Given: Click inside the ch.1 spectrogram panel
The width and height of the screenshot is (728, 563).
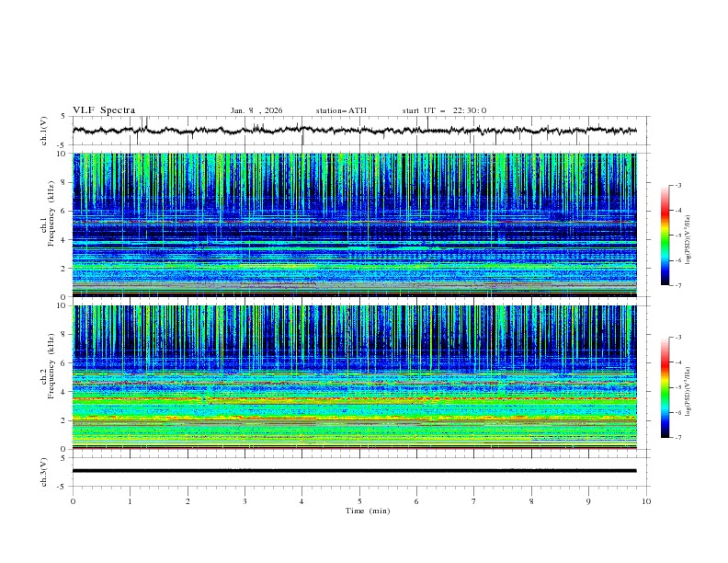Looking at the screenshot, I should coord(354,224).
